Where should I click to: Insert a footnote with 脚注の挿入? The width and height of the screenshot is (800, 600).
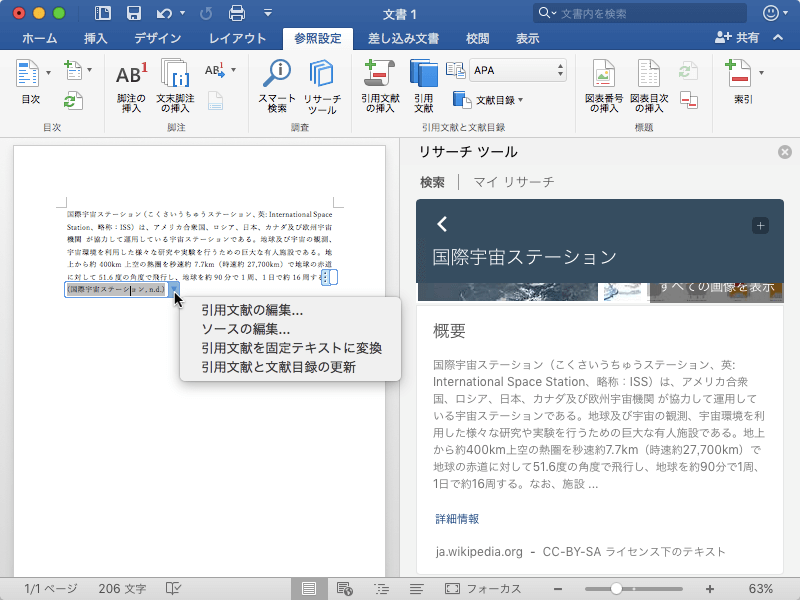click(x=131, y=86)
